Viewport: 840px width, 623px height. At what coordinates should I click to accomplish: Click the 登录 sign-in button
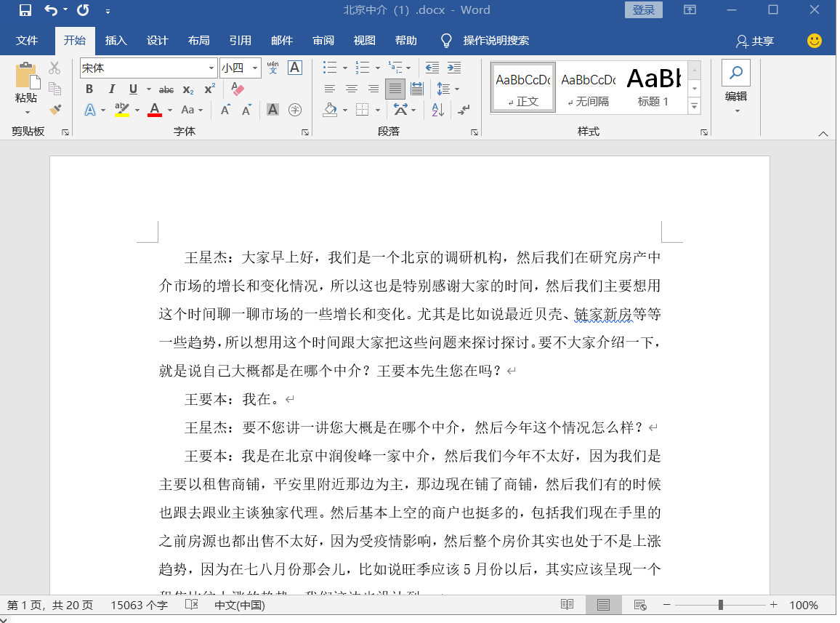(x=643, y=10)
